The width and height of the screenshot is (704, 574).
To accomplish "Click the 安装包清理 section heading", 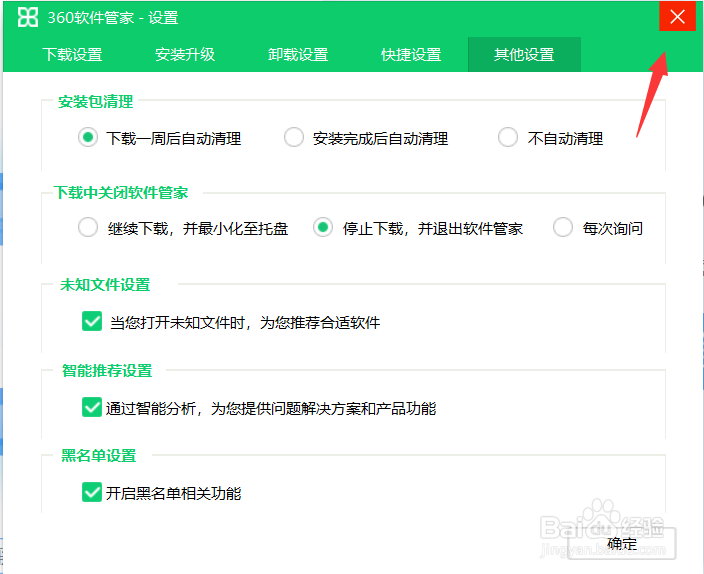I will pos(96,102).
